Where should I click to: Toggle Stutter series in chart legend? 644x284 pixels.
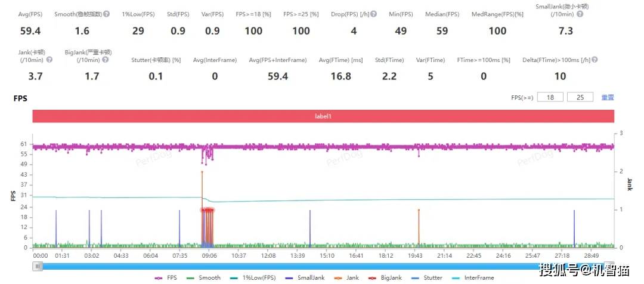[x=427, y=278]
